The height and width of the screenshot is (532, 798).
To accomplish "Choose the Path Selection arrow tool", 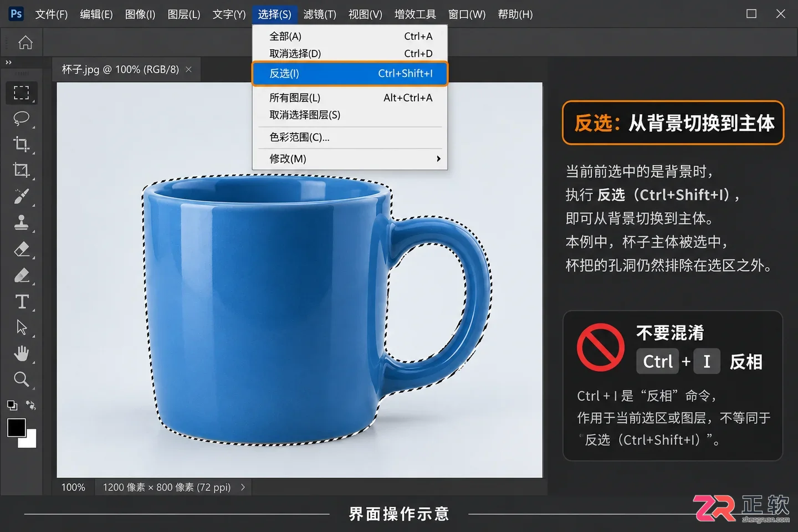I will pos(22,328).
